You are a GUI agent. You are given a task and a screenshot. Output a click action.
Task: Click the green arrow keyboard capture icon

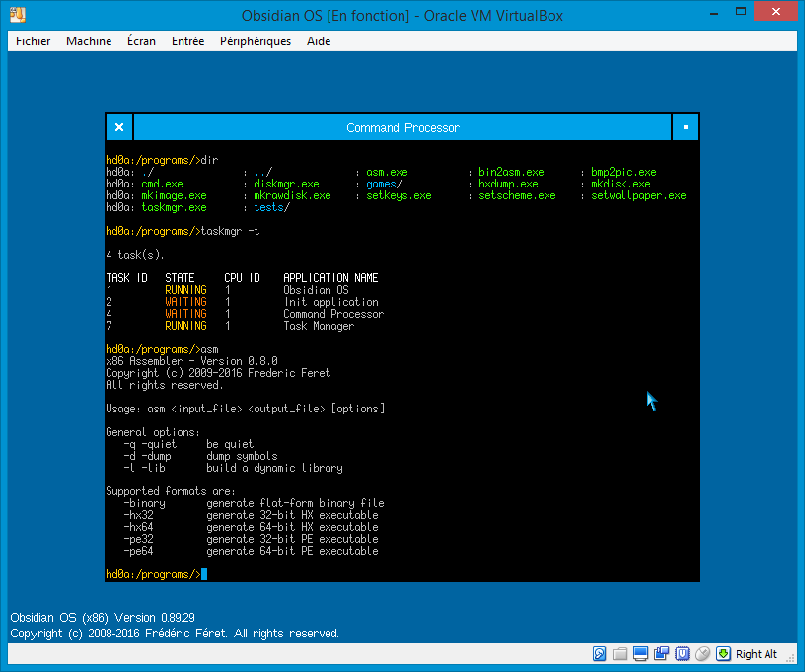723,653
